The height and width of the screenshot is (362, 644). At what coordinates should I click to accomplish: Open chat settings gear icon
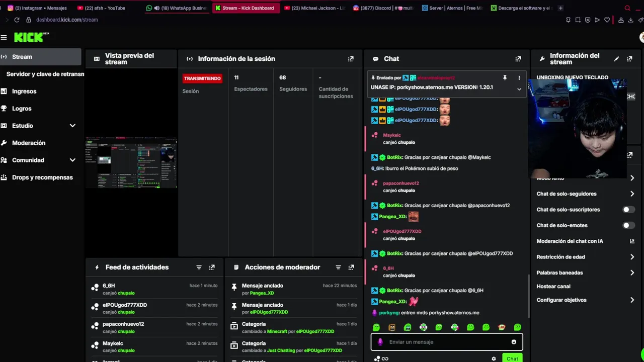(x=494, y=358)
